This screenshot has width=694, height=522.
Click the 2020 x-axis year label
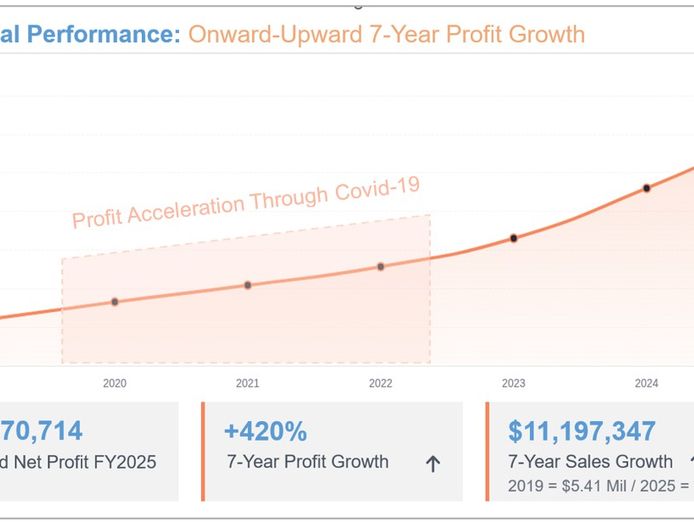(114, 383)
